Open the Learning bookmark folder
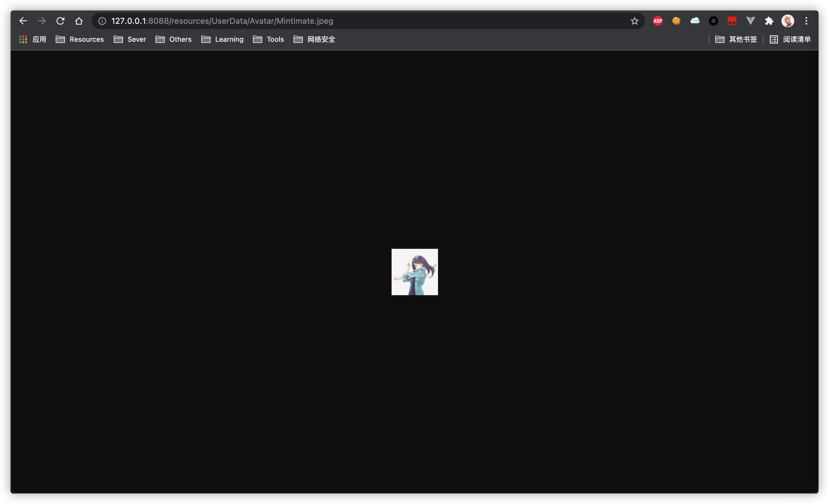The image size is (829, 504). [222, 39]
